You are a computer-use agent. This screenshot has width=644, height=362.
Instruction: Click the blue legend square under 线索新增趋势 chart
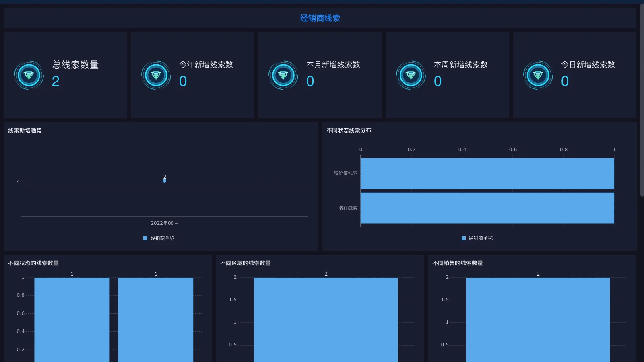145,238
